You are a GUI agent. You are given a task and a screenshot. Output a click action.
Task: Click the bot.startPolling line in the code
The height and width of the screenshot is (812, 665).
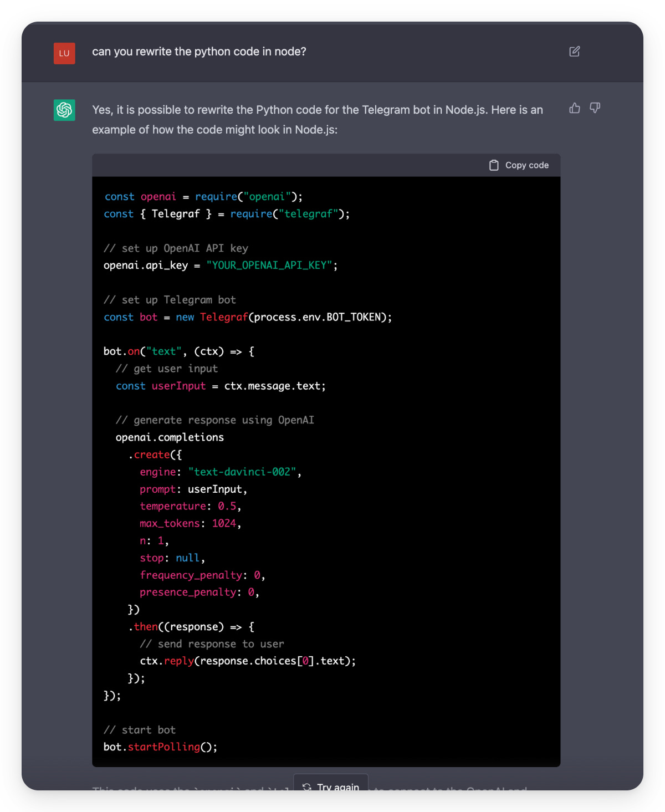(160, 747)
